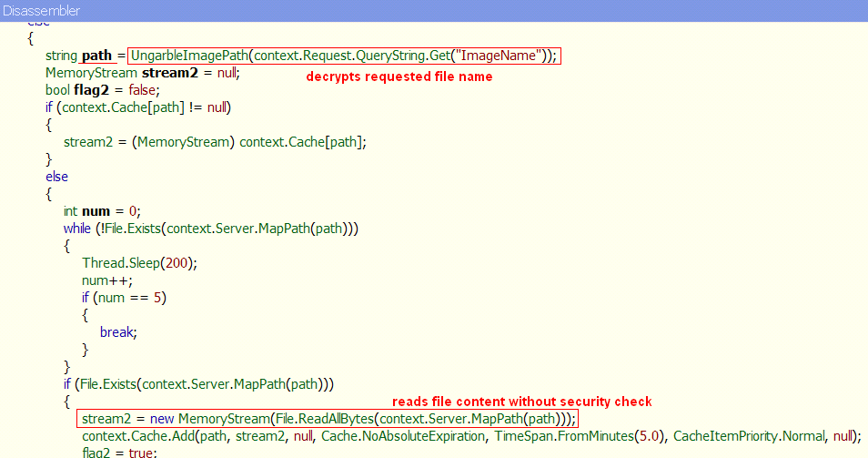Click the Disassembler panel title bar

tap(433, 11)
